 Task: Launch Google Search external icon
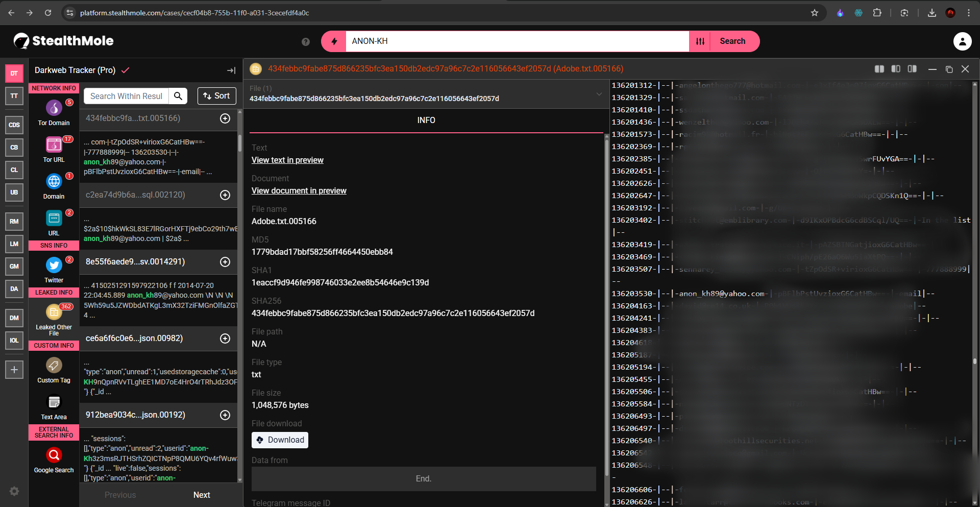click(54, 455)
